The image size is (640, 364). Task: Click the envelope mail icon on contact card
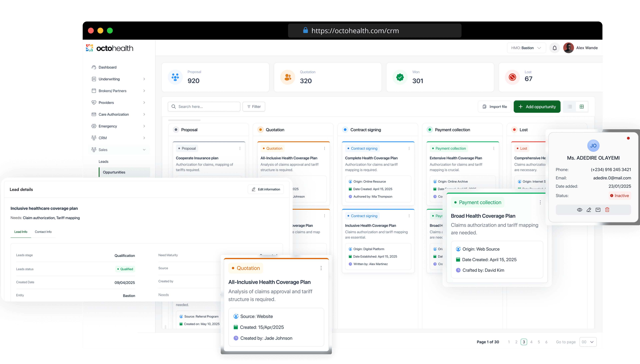tap(598, 210)
